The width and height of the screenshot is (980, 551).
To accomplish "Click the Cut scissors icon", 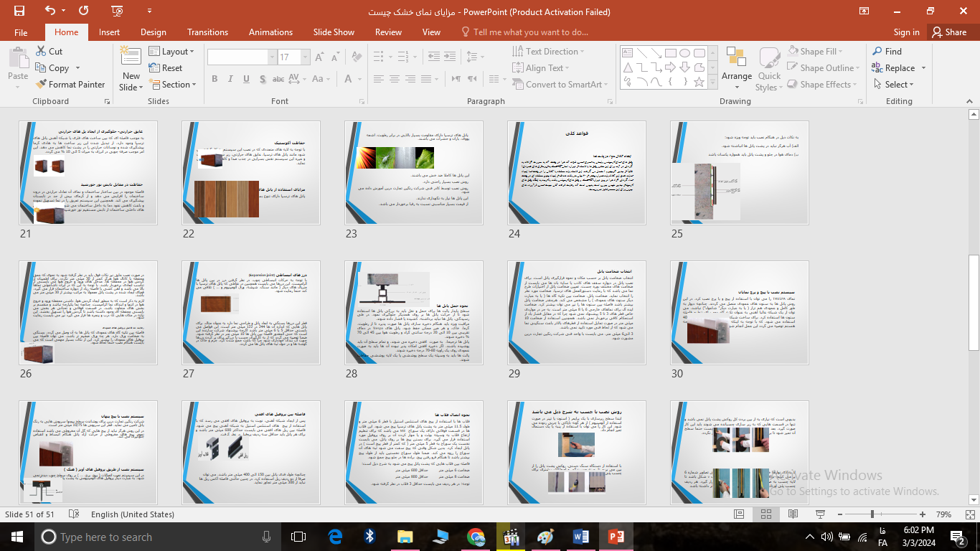I will pyautogui.click(x=42, y=52).
